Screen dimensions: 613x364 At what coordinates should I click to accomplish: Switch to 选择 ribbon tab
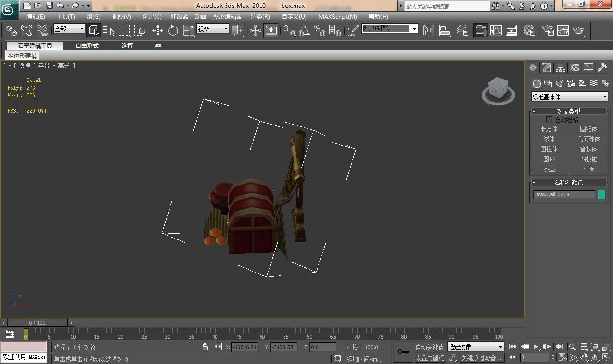[x=127, y=46]
